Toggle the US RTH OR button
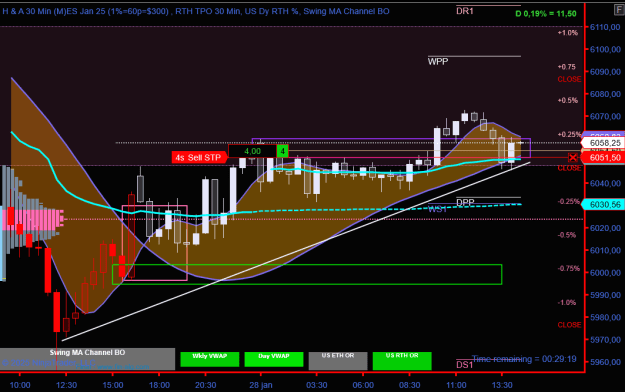625x392 pixels. point(402,360)
